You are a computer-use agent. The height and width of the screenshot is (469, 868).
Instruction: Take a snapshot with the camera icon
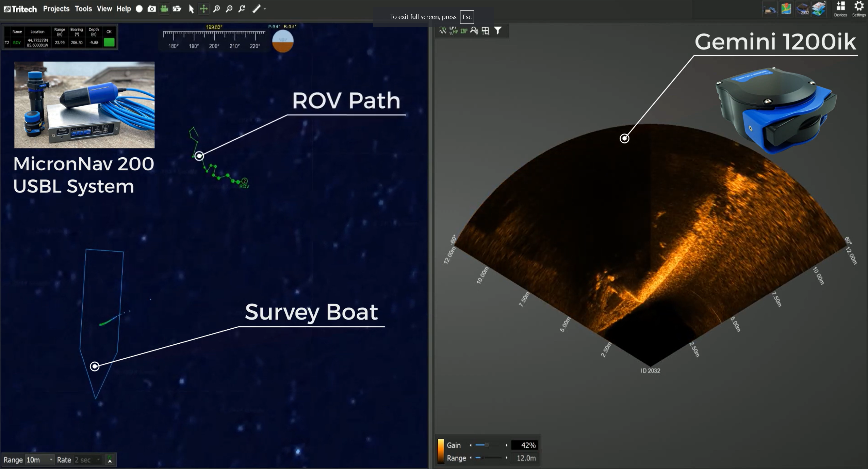[x=152, y=9]
